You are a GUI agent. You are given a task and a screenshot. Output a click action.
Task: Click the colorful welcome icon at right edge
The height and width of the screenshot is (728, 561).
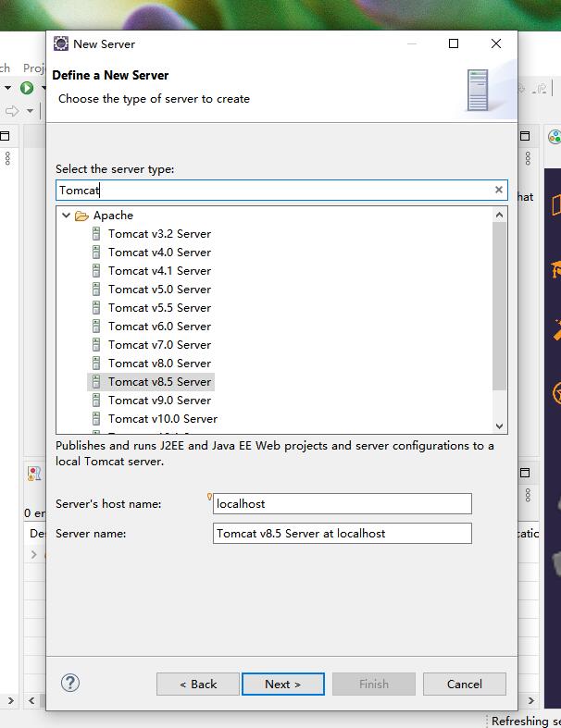point(555,137)
